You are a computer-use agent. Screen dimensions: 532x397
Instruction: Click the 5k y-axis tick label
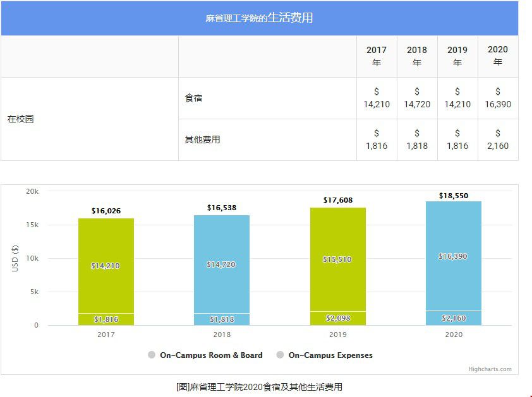click(x=34, y=292)
